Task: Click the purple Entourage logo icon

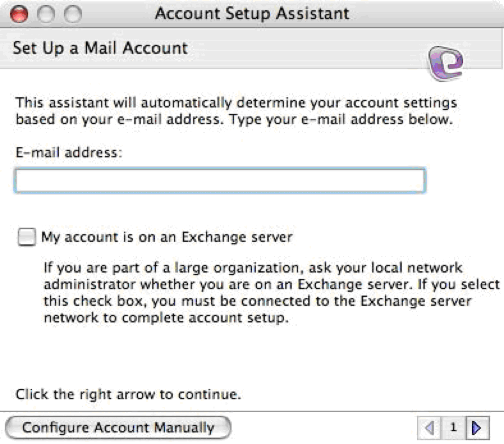Action: tap(446, 63)
